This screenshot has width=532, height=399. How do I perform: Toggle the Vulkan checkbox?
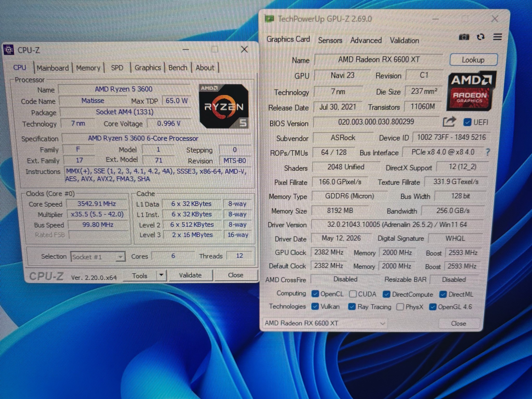pos(315,307)
